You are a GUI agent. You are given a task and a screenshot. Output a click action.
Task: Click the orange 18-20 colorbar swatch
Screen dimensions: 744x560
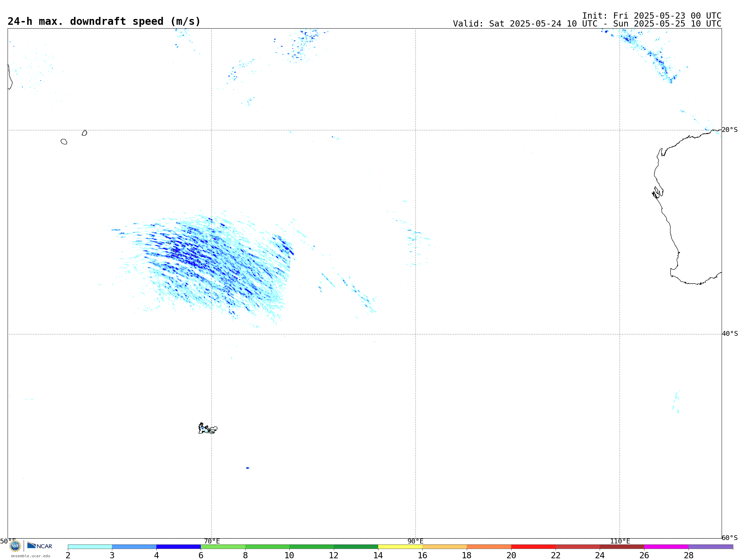[489, 547]
